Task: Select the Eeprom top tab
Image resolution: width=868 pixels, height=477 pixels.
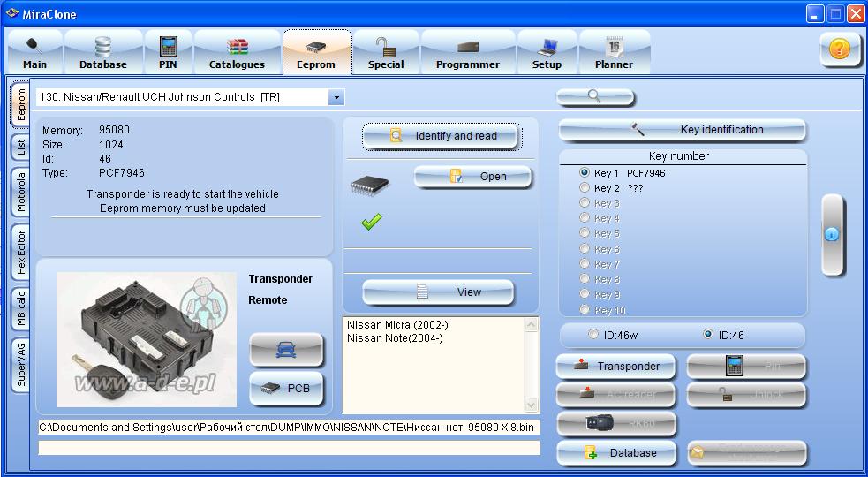Action: click(x=316, y=53)
